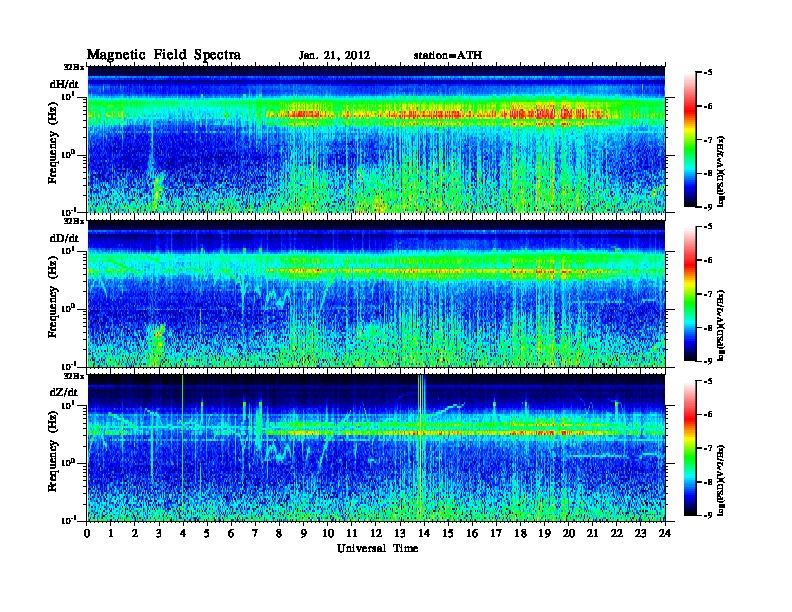
Task: Click the color bar beside the dH/dt panel
Action: [690, 140]
